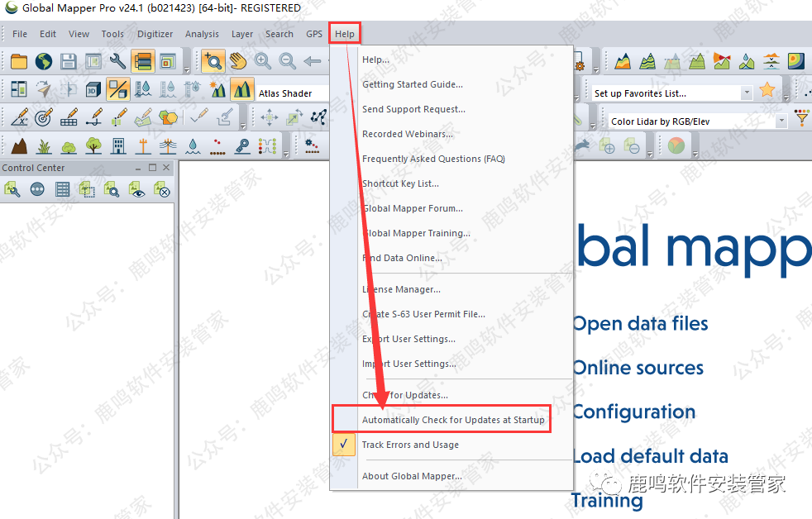The width and height of the screenshot is (812, 519).
Task: Toggle layer visibility eye icon in Control Center
Action: tap(137, 190)
